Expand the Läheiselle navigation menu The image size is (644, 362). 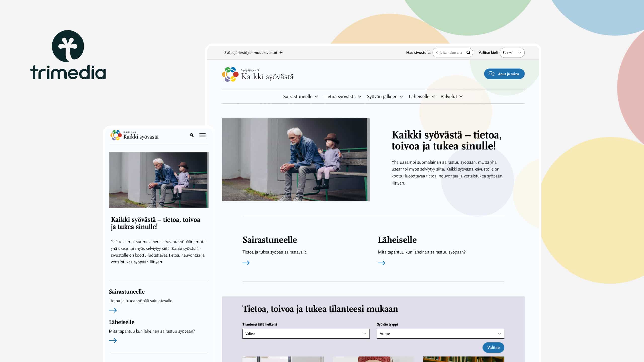(x=422, y=96)
